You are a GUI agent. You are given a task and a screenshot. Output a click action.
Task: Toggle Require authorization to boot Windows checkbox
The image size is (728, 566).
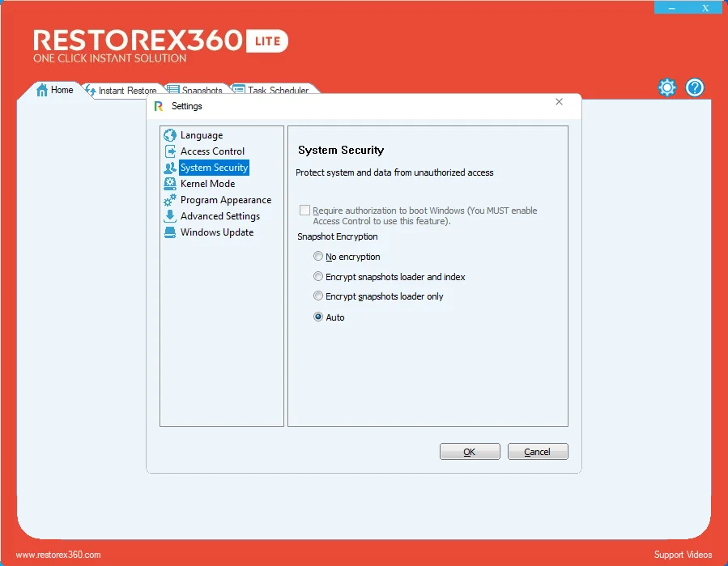(x=304, y=211)
